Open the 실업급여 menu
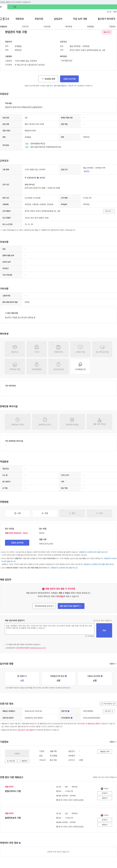 [x=58, y=19]
